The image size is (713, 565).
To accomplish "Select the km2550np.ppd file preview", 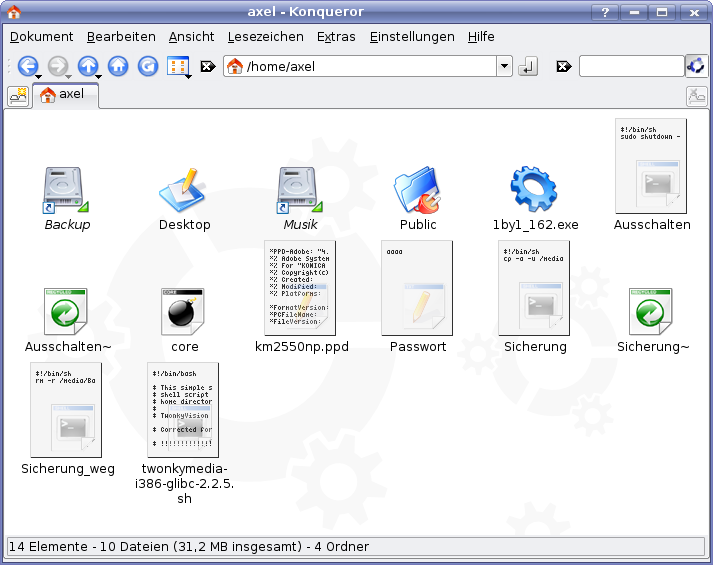I will tap(300, 288).
